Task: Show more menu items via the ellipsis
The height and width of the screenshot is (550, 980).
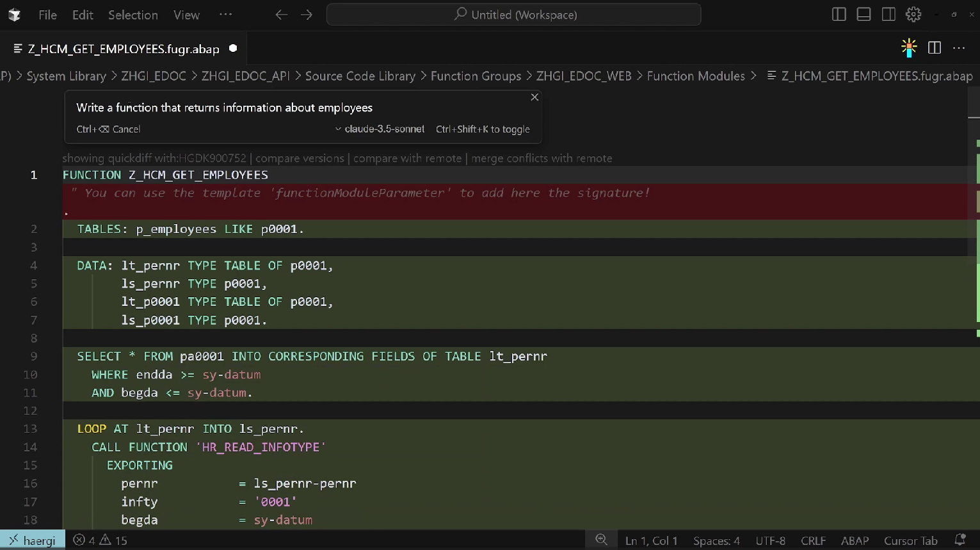Action: 226,14
